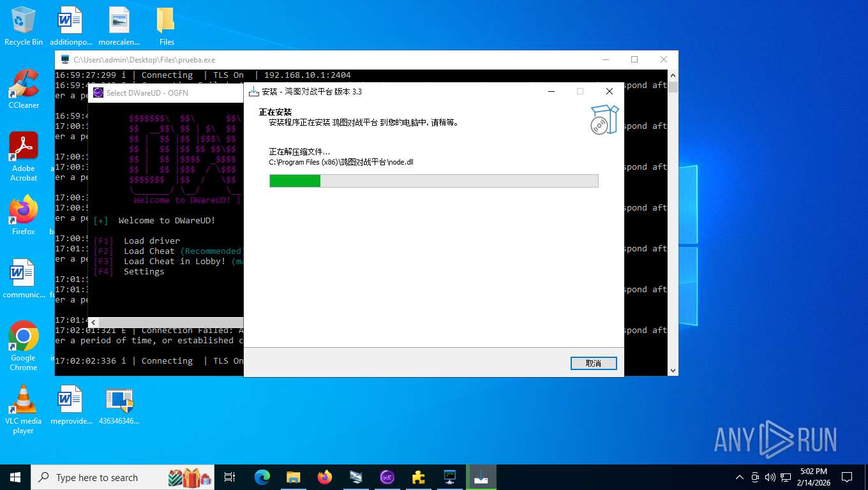868x490 pixels.
Task: Click the purple DWareUD window title icon
Action: pos(98,93)
